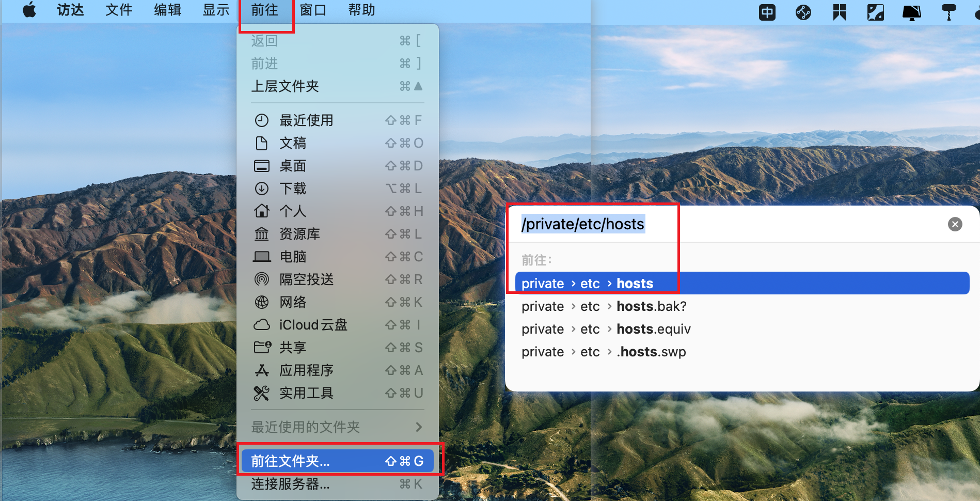Open the 窗口 menu
This screenshot has height=501, width=980.
tap(313, 10)
